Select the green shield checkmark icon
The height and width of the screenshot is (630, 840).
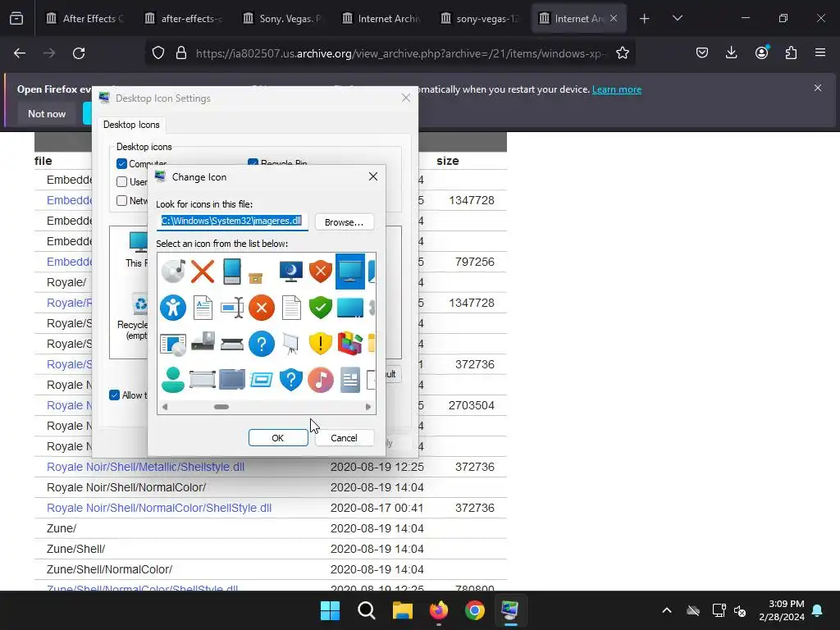[321, 308]
